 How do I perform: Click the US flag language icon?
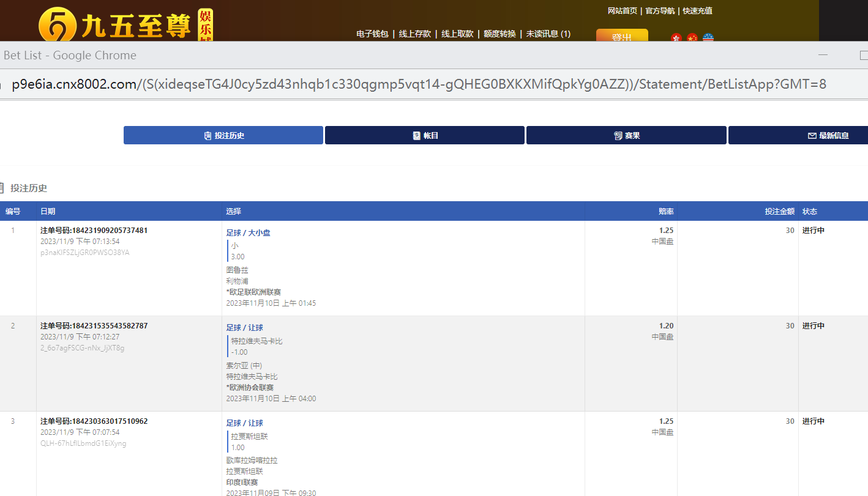click(708, 38)
